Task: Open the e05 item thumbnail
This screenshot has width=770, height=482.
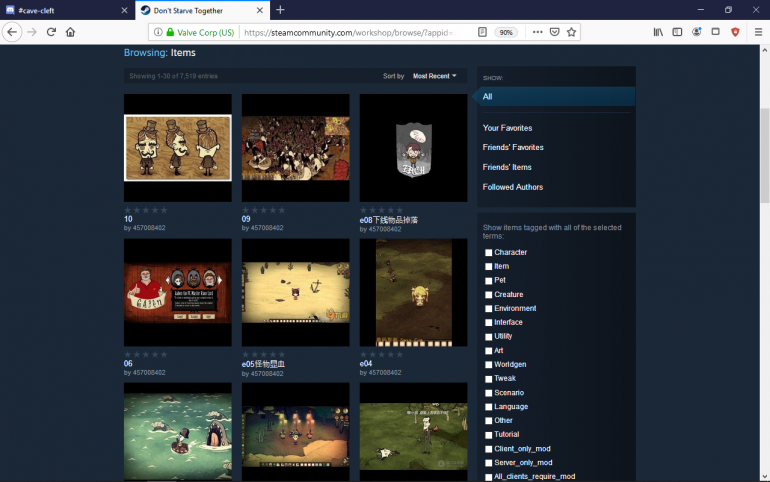Action: 296,293
